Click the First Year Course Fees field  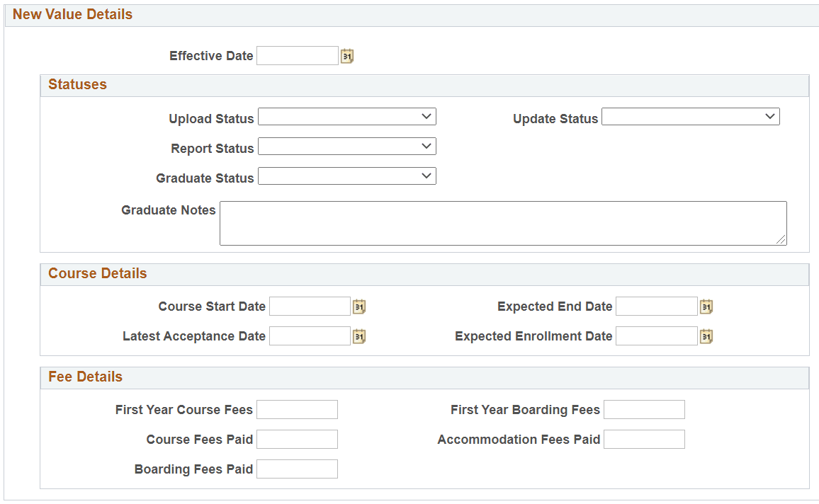coord(297,409)
